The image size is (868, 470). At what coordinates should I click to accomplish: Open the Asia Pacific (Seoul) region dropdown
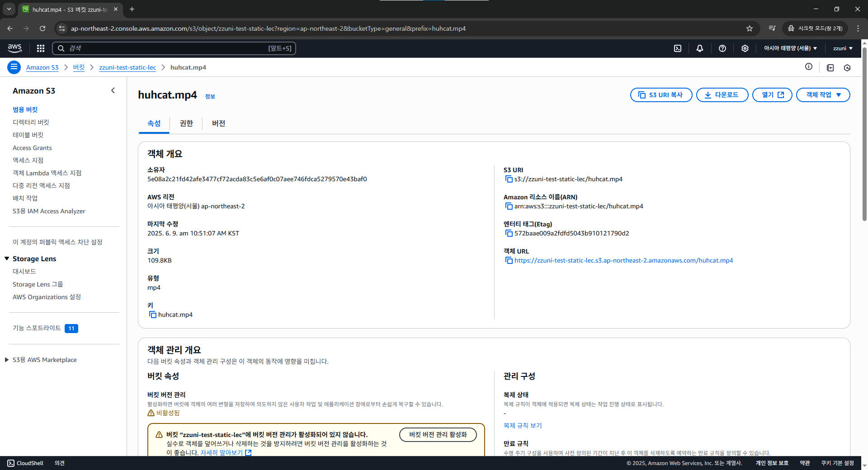tap(790, 48)
